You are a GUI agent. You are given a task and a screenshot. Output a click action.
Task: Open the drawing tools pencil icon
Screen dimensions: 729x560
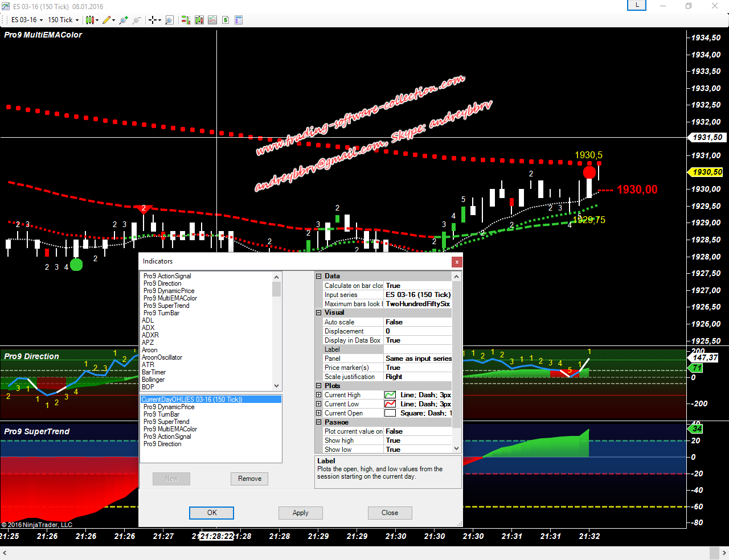point(107,20)
